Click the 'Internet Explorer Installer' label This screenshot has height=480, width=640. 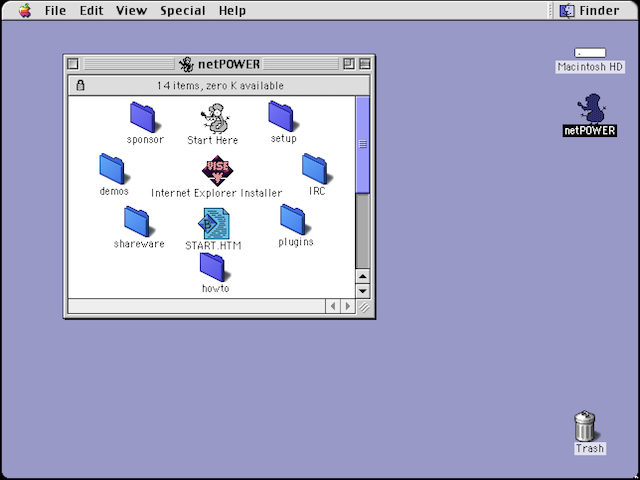click(217, 193)
